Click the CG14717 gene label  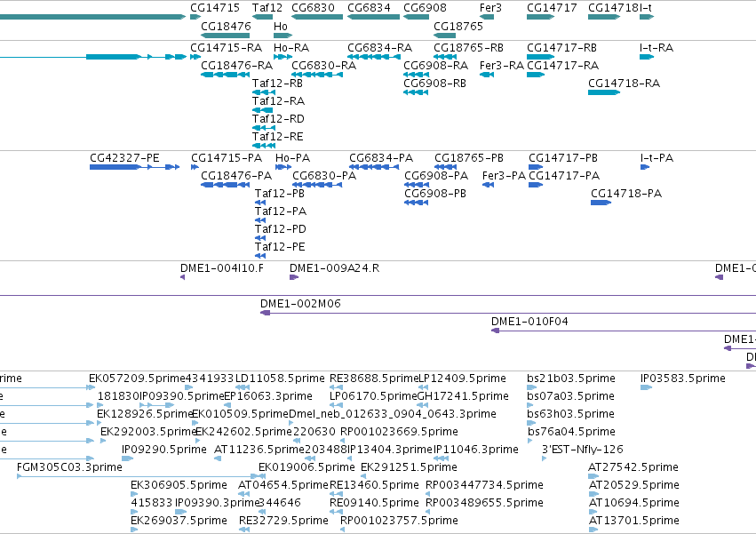pyautogui.click(x=551, y=8)
